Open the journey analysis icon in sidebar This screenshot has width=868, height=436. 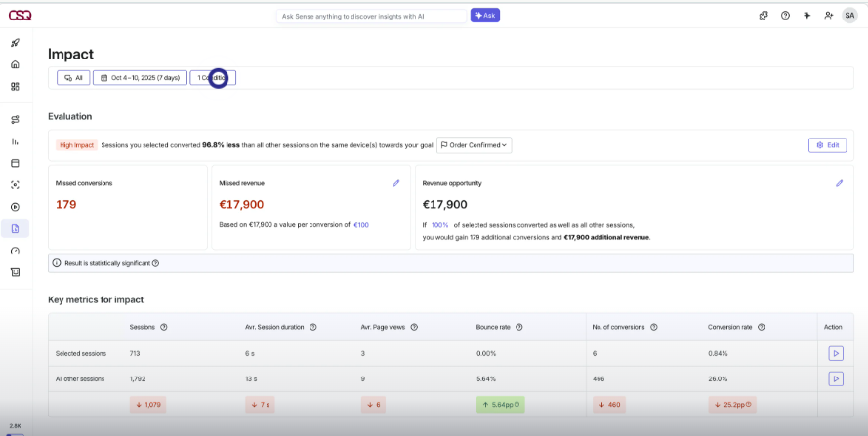pyautogui.click(x=15, y=120)
